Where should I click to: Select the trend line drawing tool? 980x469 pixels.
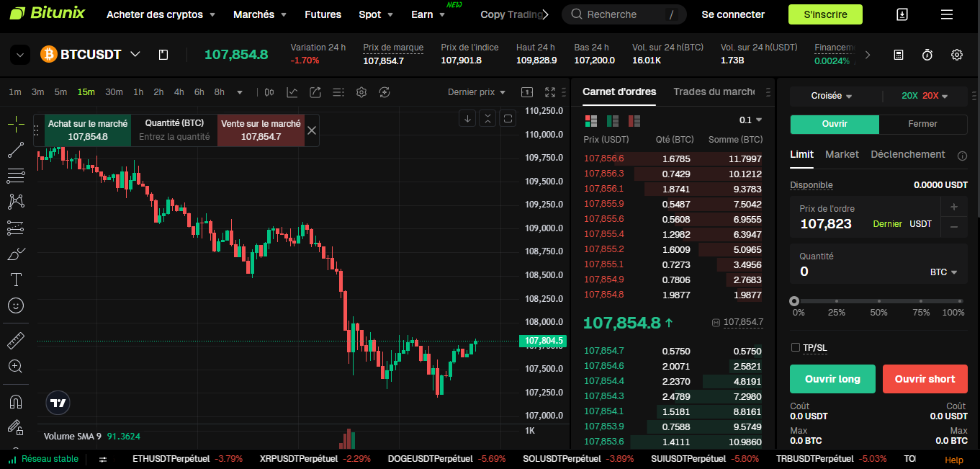(15, 149)
